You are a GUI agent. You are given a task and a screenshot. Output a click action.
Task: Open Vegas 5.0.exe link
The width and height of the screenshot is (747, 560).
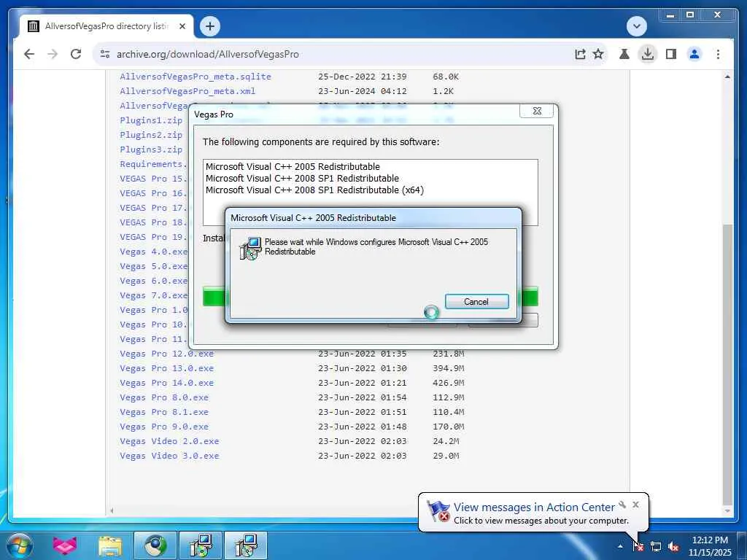click(x=153, y=266)
